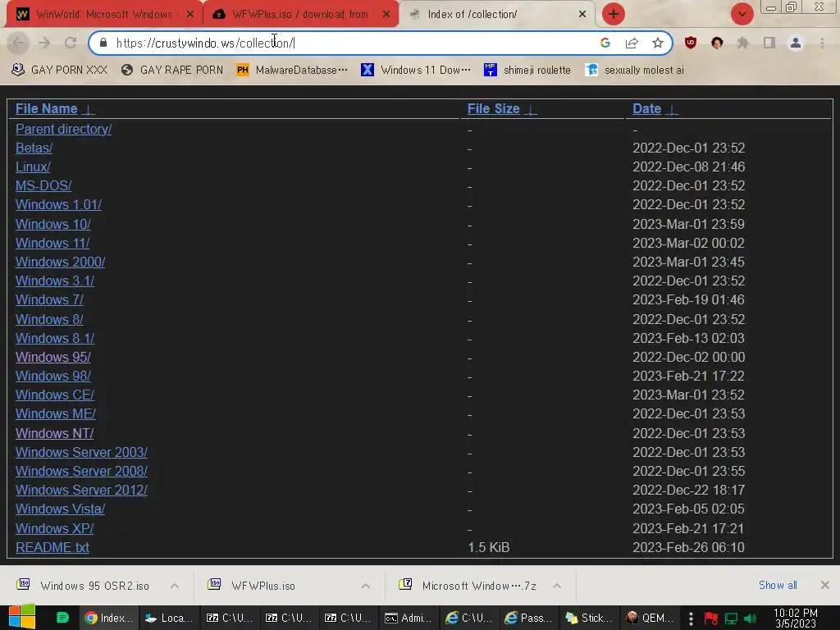Switch to WinWorld Microsoft Windows tab

[104, 14]
